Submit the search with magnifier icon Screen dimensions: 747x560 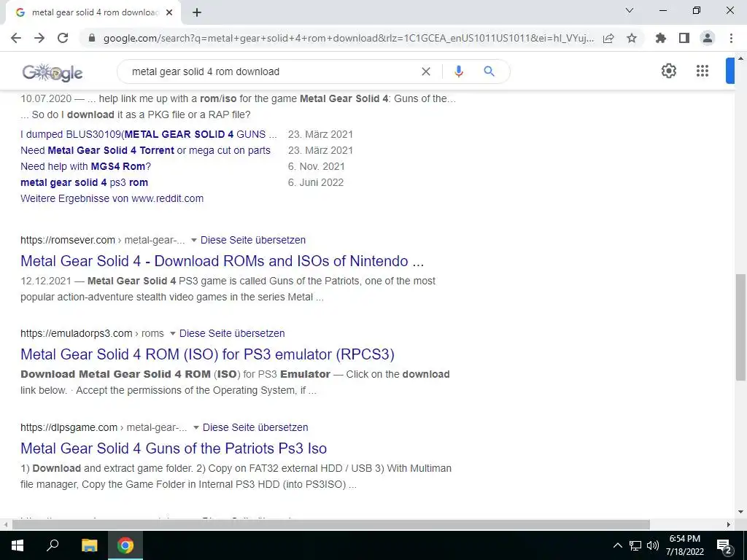489,71
